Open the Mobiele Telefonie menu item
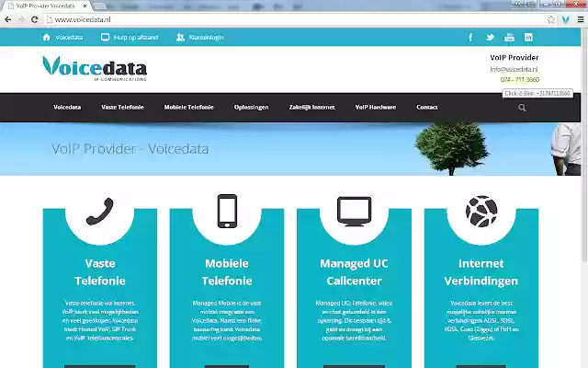Screen dimensions: 588x368 pyautogui.click(x=188, y=107)
